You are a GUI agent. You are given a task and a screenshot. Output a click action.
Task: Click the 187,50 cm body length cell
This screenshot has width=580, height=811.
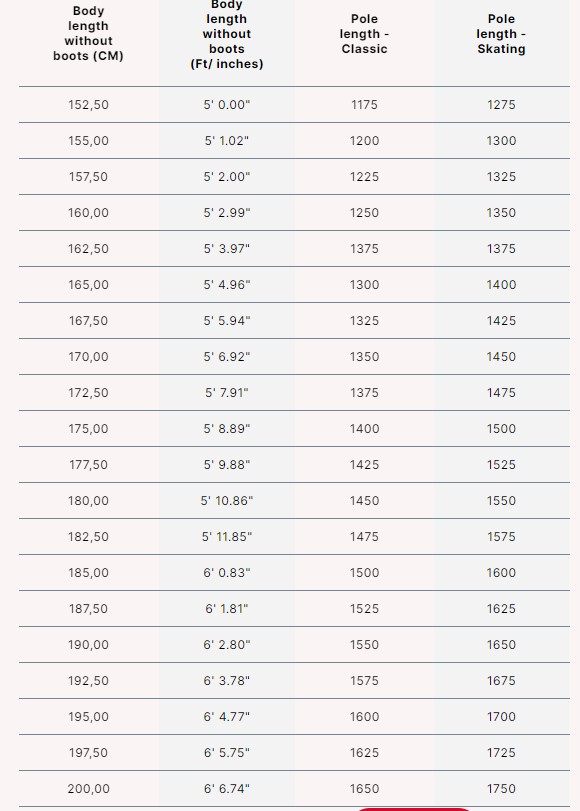coord(88,609)
